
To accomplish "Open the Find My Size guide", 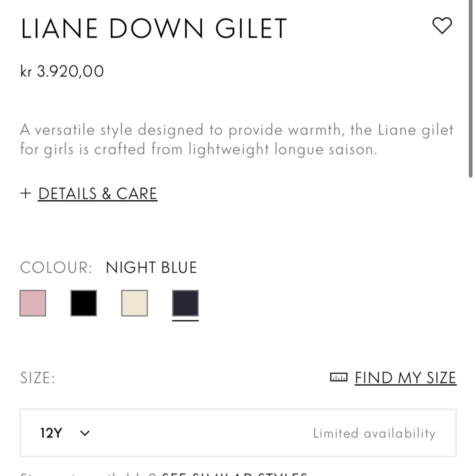I will click(405, 377).
